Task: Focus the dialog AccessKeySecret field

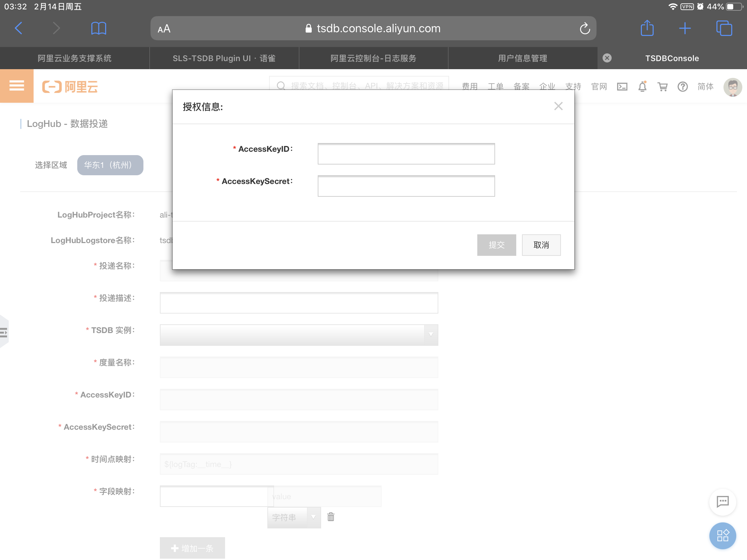Action: point(406,186)
